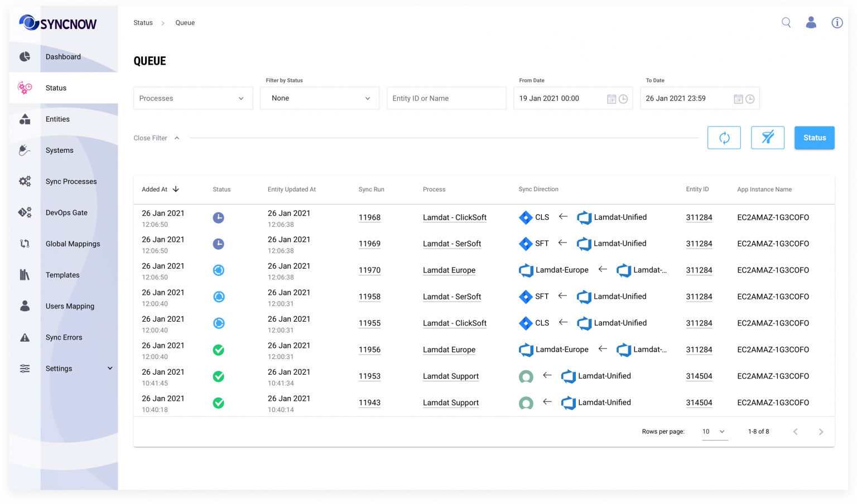The image size is (857, 504).
Task: Click green check status icon for run 11943
Action: click(219, 403)
